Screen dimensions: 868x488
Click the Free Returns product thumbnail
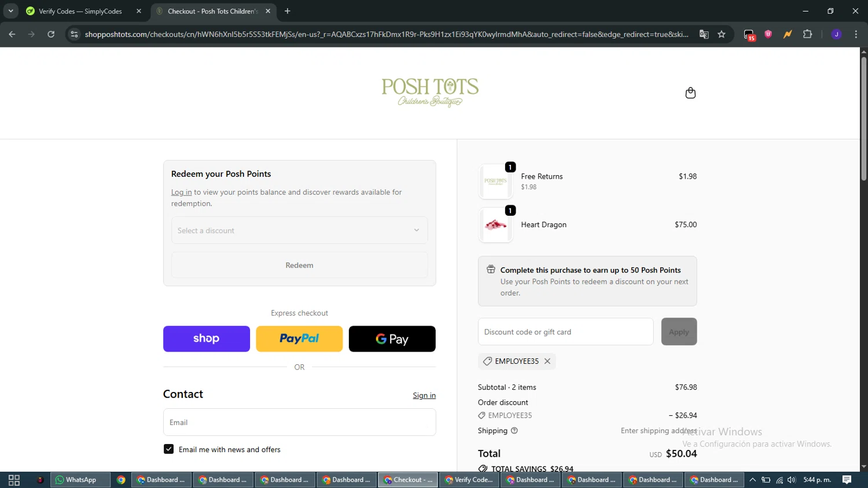click(496, 182)
